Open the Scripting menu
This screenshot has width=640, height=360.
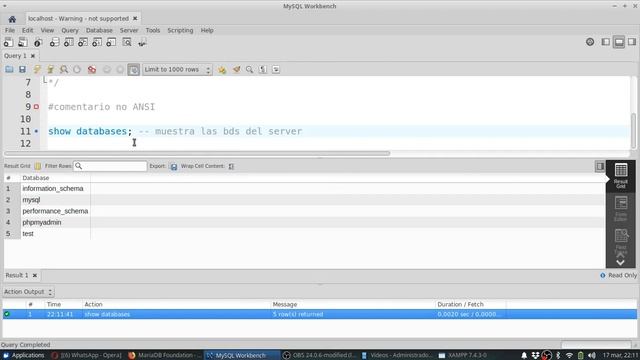point(180,30)
